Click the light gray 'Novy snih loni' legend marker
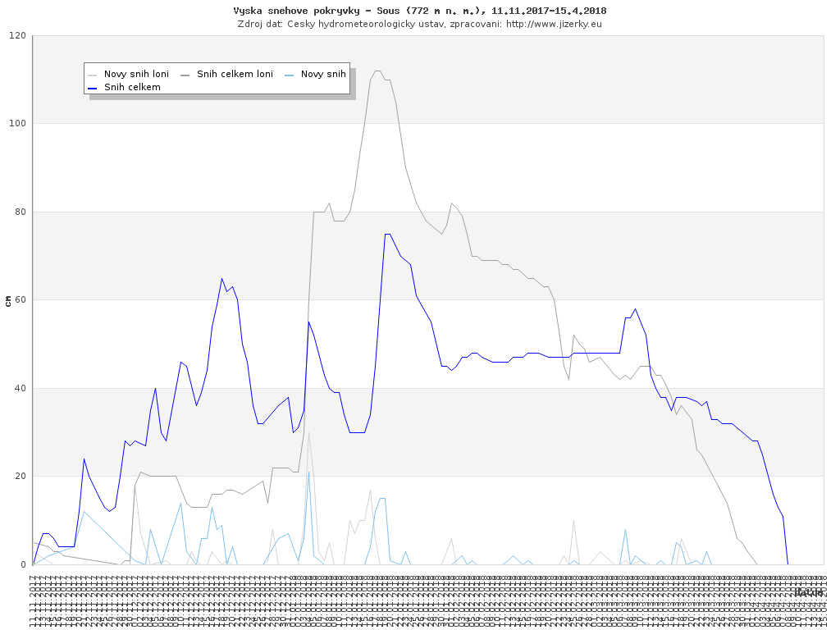 tap(93, 75)
